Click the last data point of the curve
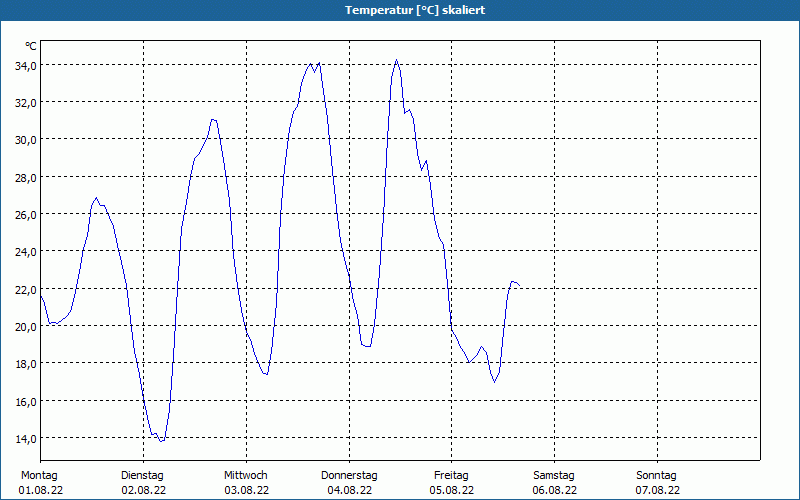Image resolution: width=800 pixels, height=500 pixels. click(x=519, y=286)
